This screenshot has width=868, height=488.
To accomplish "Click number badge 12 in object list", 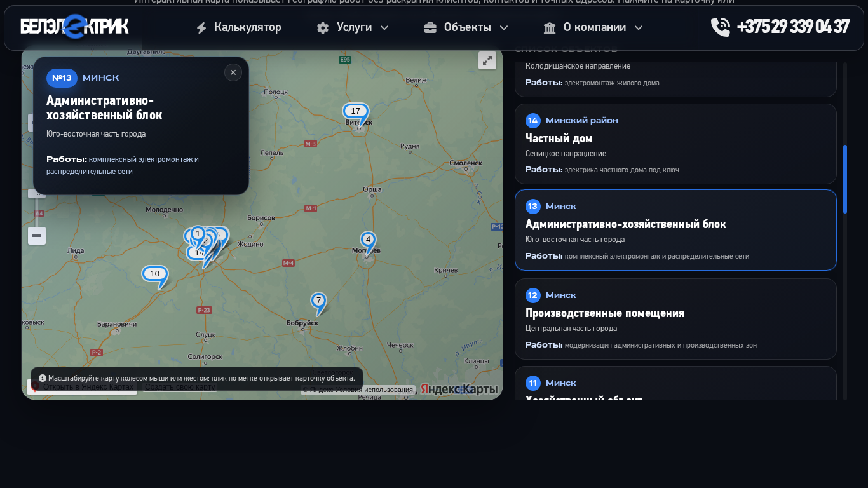I will (533, 295).
